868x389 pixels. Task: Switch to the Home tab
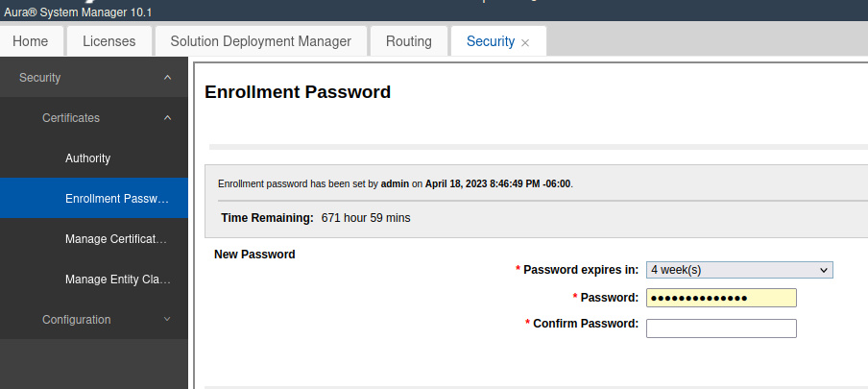(x=31, y=41)
